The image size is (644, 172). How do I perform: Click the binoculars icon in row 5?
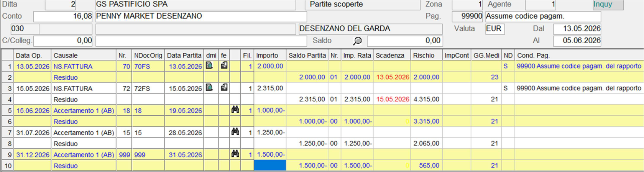[x=235, y=110]
